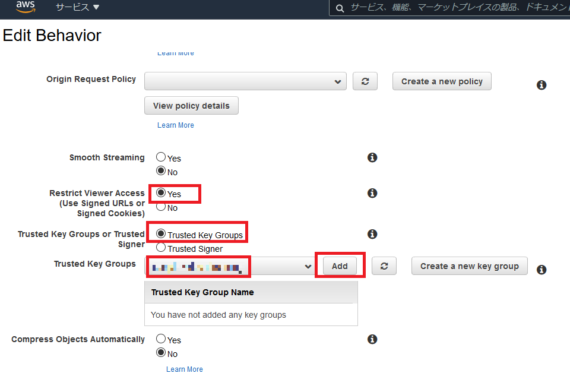570x392 pixels.
Task: Click View policy details button
Action: tap(191, 106)
